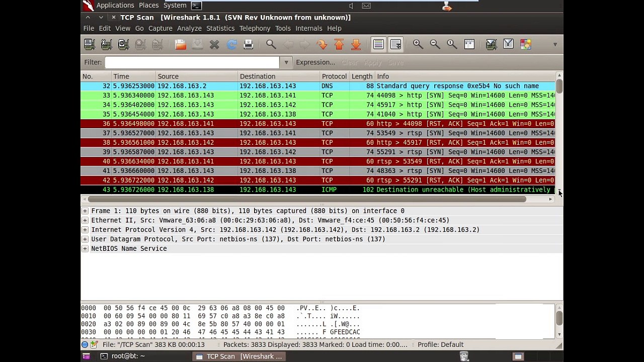Go to packet number icon
Viewport: 644px width, 362px height.
click(321, 44)
